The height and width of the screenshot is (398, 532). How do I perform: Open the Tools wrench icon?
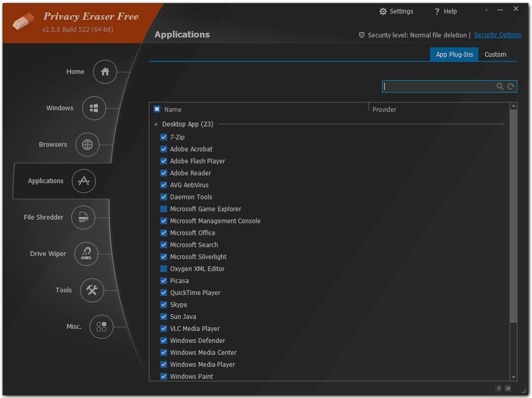click(92, 290)
